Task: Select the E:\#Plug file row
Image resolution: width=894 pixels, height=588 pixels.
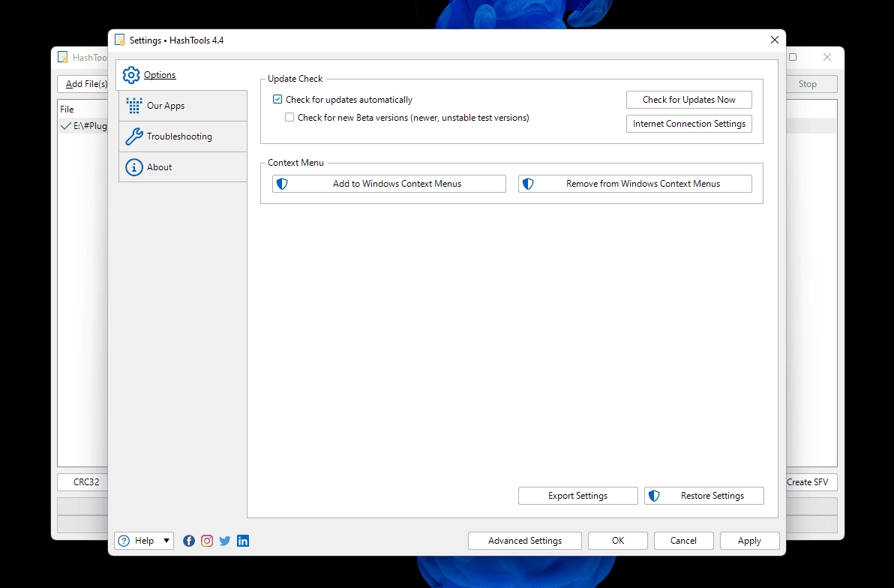Action: point(83,126)
